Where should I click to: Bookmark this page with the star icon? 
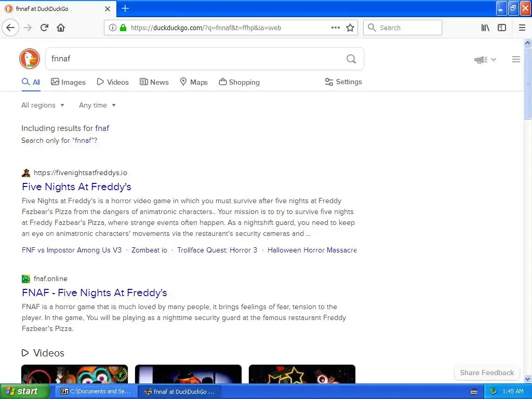point(350,28)
